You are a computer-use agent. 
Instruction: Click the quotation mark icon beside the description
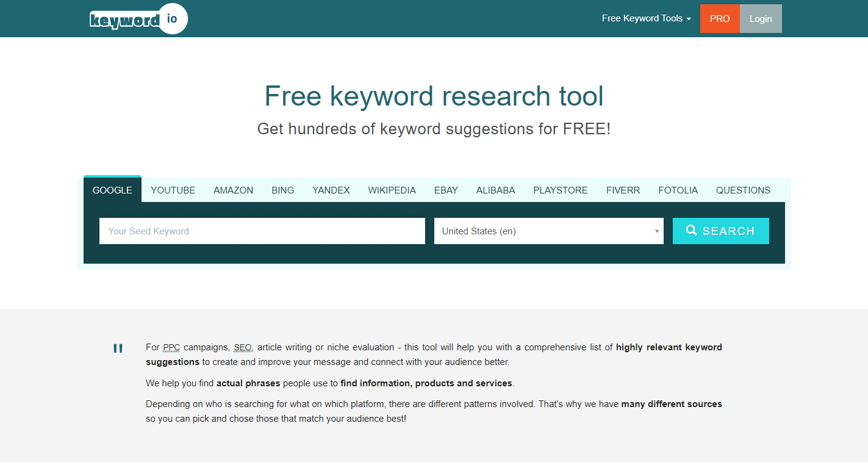(x=118, y=348)
